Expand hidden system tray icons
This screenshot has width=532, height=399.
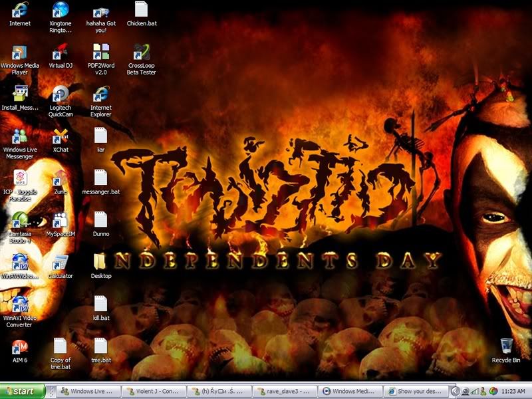(455, 392)
